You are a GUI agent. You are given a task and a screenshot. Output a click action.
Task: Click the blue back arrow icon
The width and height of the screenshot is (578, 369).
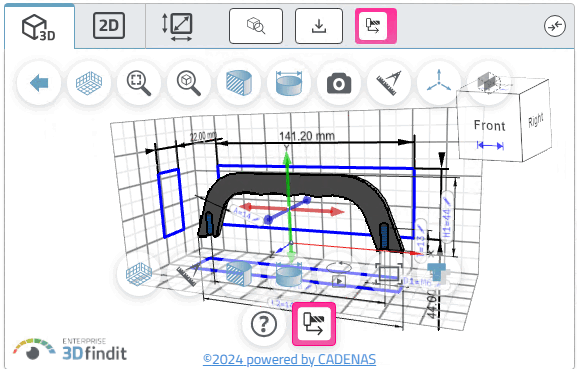point(39,83)
